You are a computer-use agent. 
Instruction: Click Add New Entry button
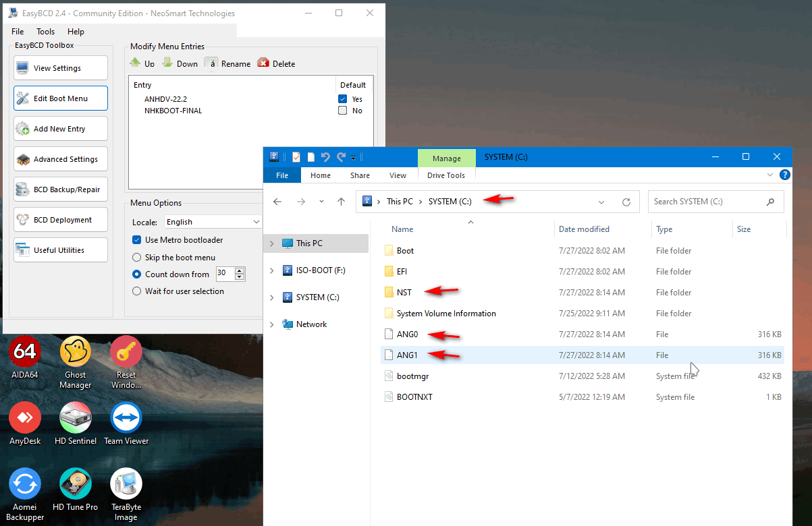61,129
